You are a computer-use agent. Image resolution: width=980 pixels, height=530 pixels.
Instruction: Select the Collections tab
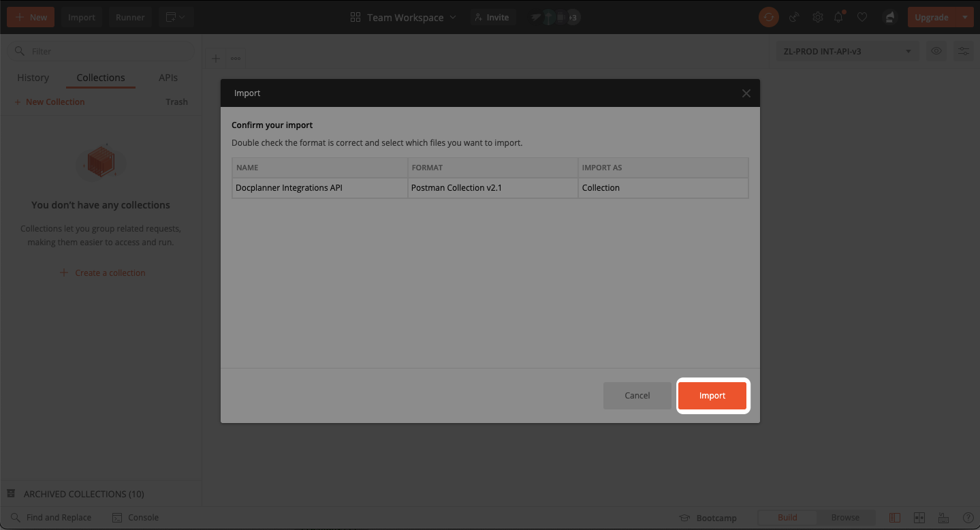[101, 78]
